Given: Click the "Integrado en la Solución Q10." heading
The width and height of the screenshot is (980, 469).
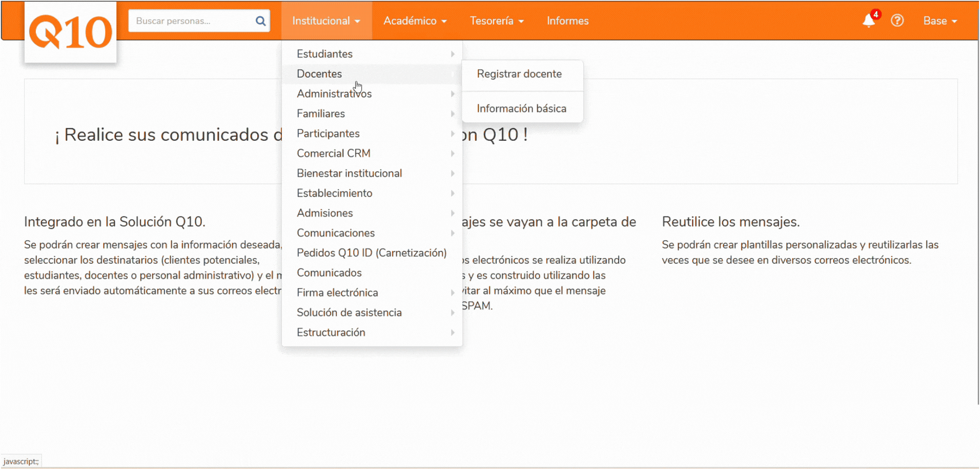Looking at the screenshot, I should pos(115,222).
